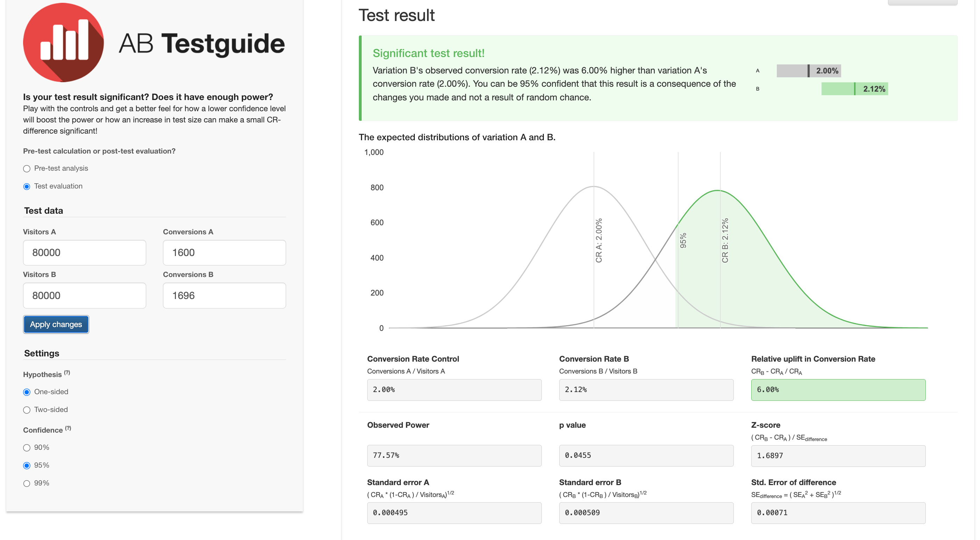
Task: Set confidence level to 99%
Action: tap(27, 483)
